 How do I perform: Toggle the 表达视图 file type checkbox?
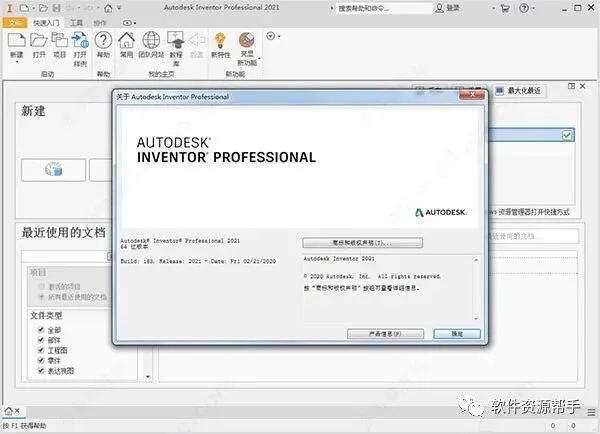tap(41, 370)
